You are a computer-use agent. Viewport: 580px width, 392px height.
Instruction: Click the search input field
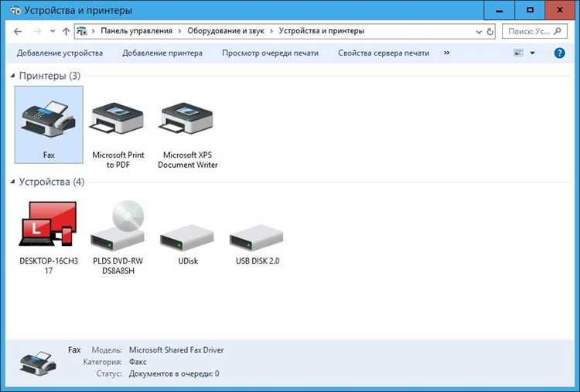tap(534, 32)
